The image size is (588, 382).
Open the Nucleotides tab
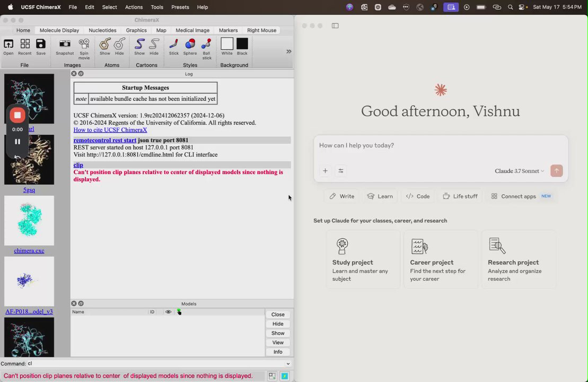point(102,30)
